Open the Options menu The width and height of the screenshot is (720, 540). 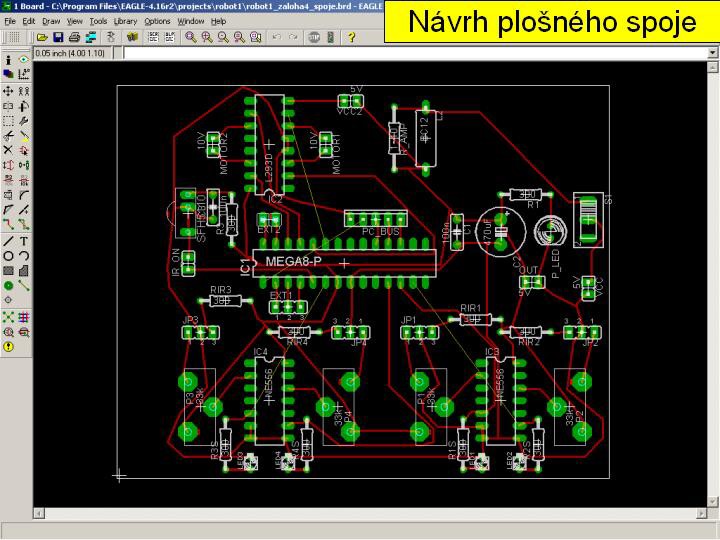157,20
